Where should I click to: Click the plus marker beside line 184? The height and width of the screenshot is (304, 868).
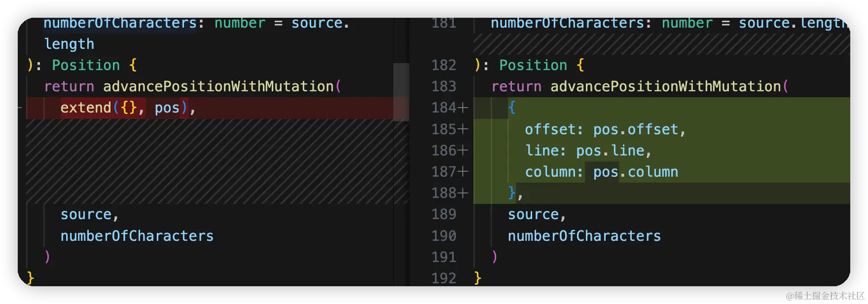[x=463, y=108]
